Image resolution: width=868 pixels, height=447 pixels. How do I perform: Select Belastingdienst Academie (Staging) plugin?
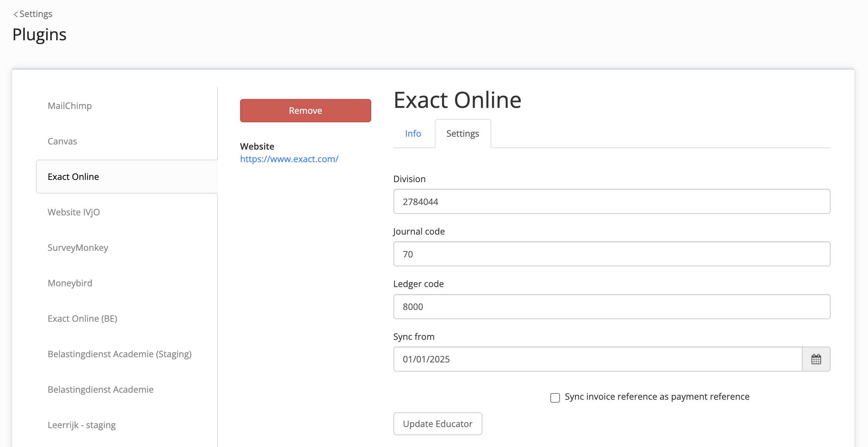pos(120,354)
